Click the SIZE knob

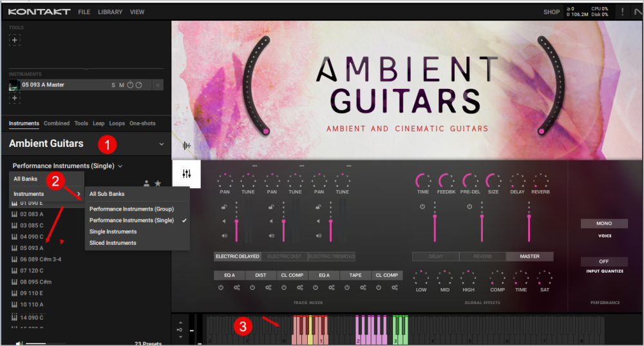(493, 181)
